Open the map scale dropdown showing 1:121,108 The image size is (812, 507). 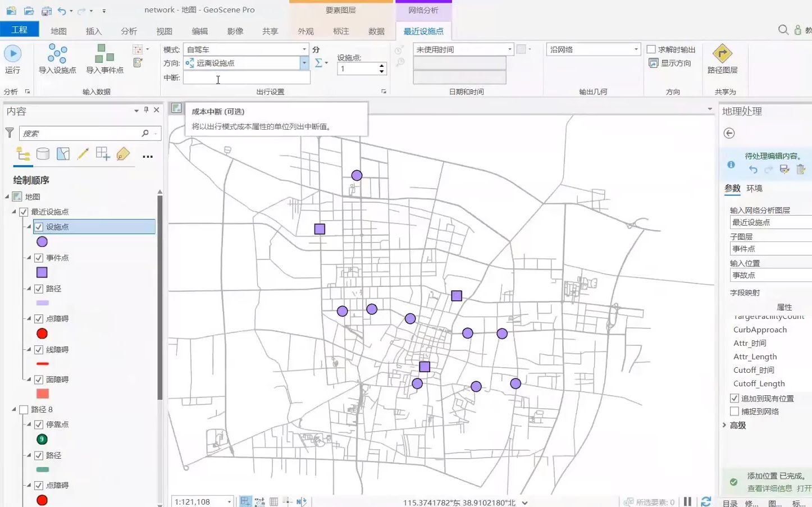[x=229, y=501]
